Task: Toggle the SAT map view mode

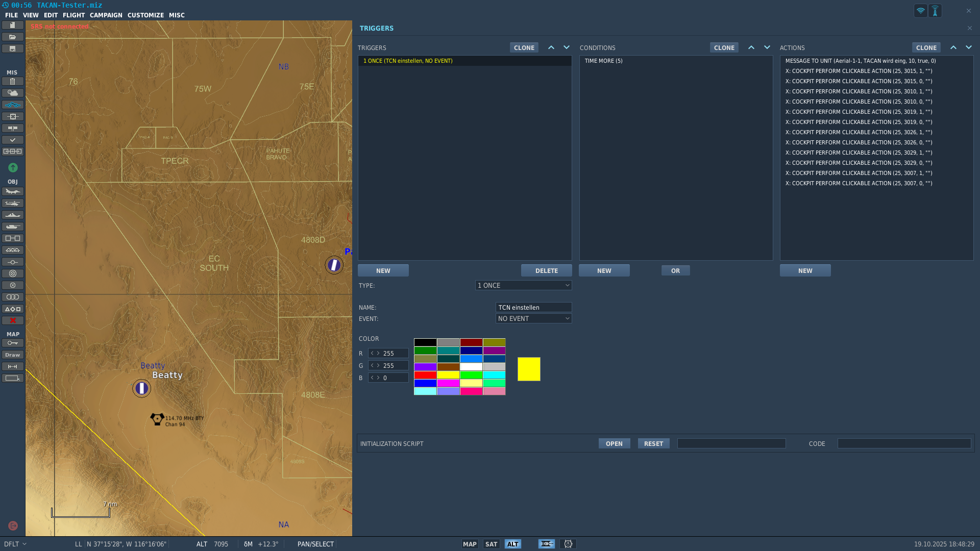Action: pyautogui.click(x=491, y=544)
